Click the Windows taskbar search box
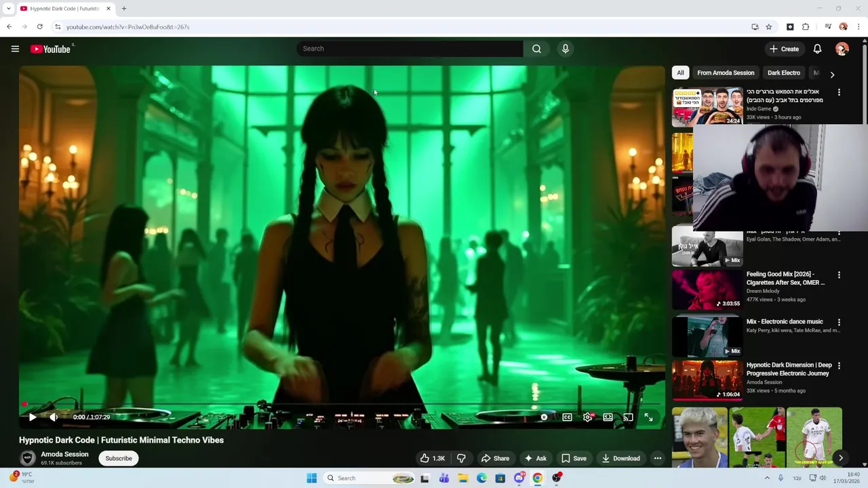The width and height of the screenshot is (868, 488). 370,478
